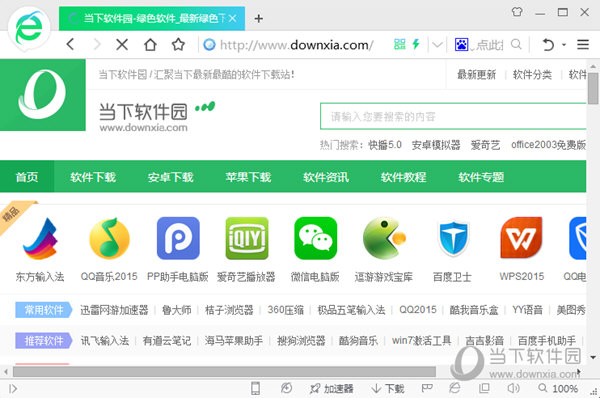Click hot search 安卓模拟器
600x398 pixels.
point(436,145)
